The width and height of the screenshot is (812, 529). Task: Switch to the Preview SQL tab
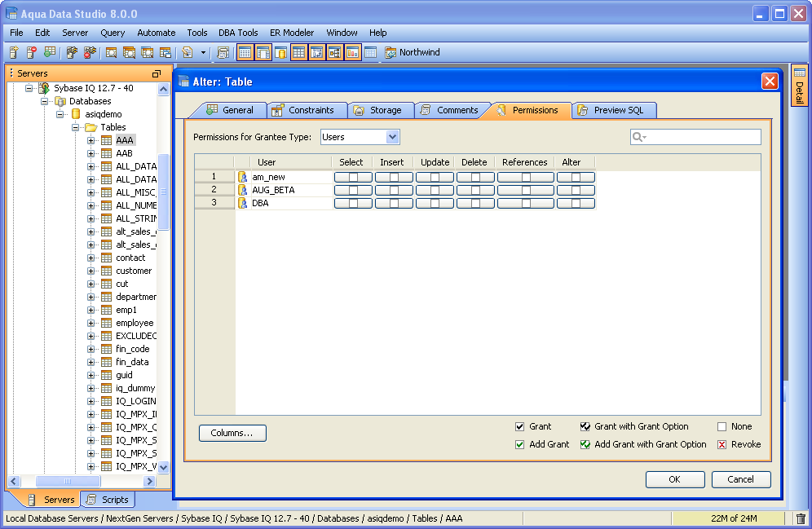tap(614, 110)
